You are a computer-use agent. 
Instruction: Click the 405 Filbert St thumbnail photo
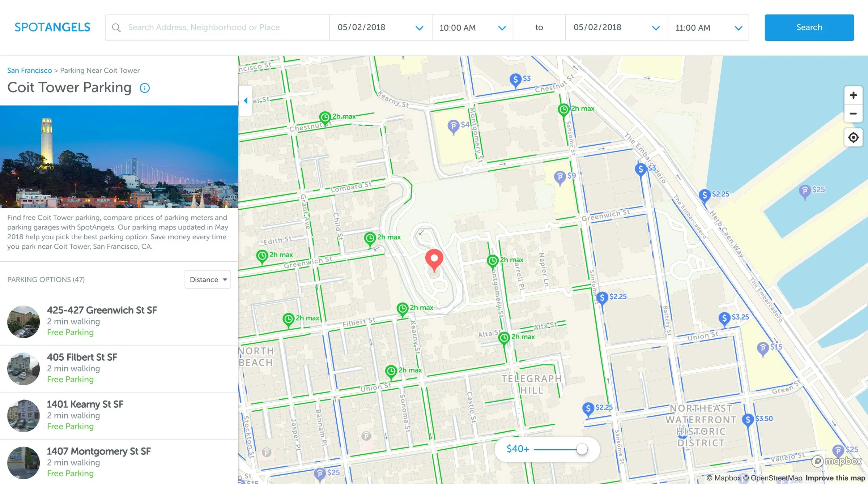pyautogui.click(x=24, y=369)
